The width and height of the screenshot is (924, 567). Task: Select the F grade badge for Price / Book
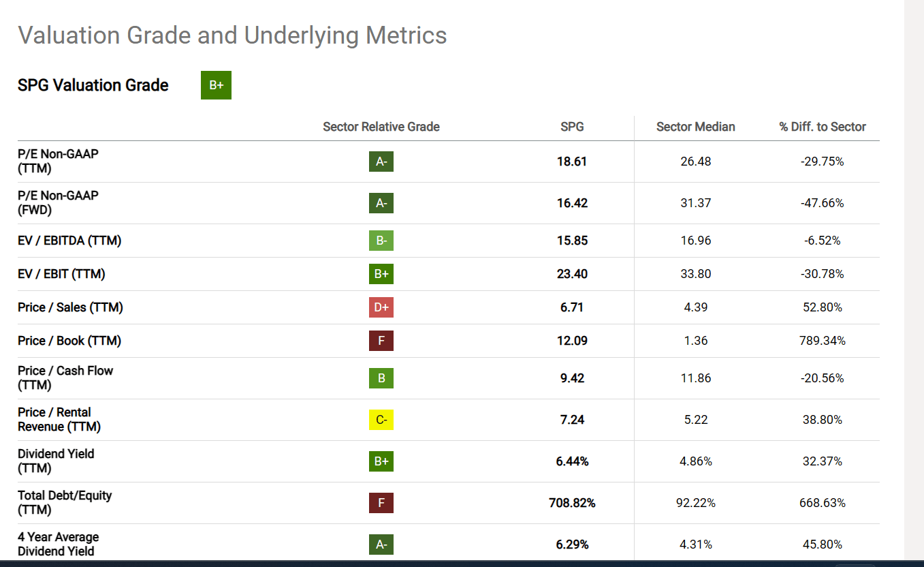tap(381, 341)
